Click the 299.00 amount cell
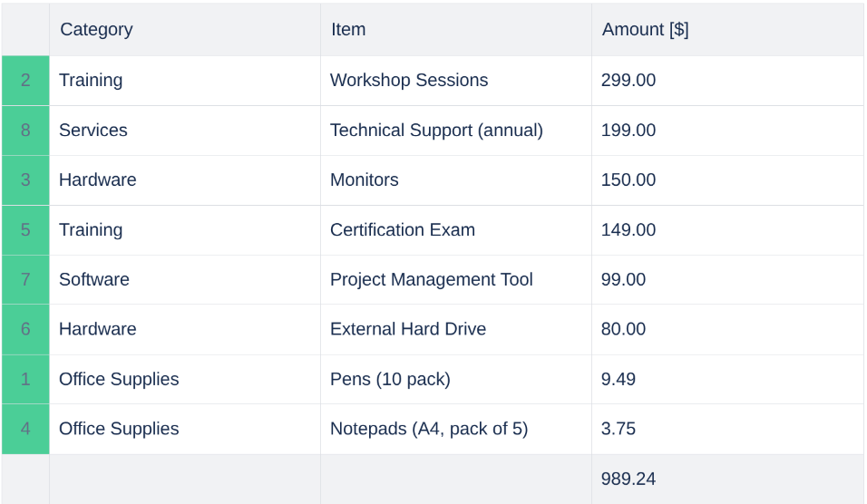Screen dimensions: 867x504 pos(628,81)
